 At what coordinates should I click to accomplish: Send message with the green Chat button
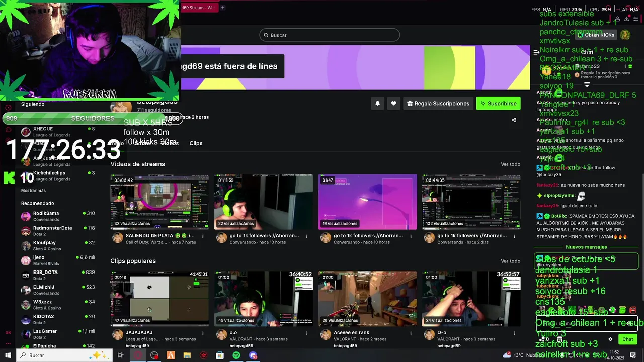[x=627, y=339]
